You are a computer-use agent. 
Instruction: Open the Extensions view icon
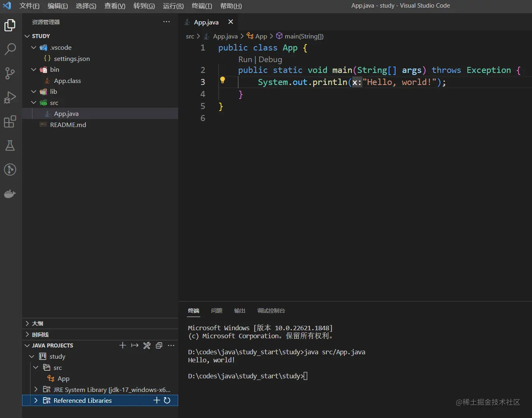pyautogui.click(x=10, y=121)
